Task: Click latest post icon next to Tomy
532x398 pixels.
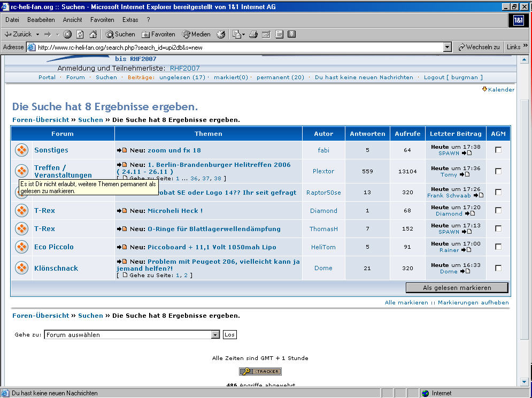Action: [x=465, y=174]
